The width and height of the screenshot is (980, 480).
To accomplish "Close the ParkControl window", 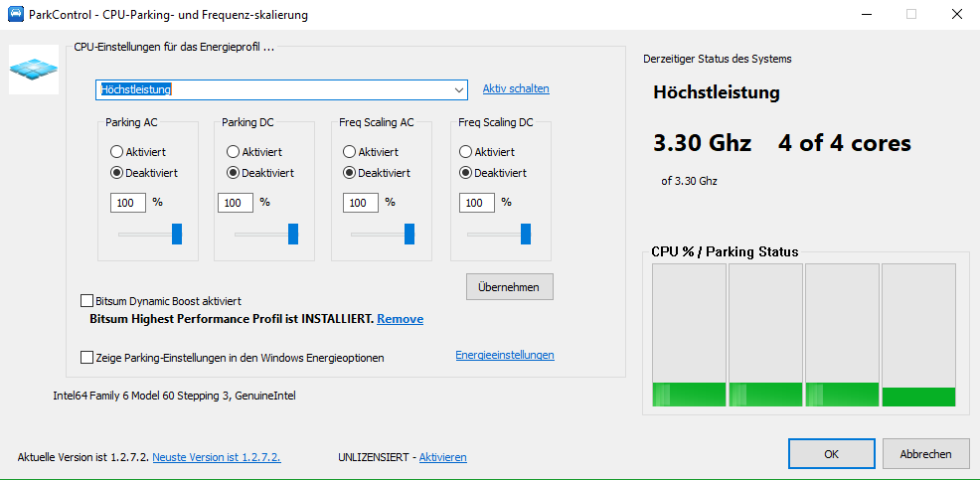I will pos(956,14).
